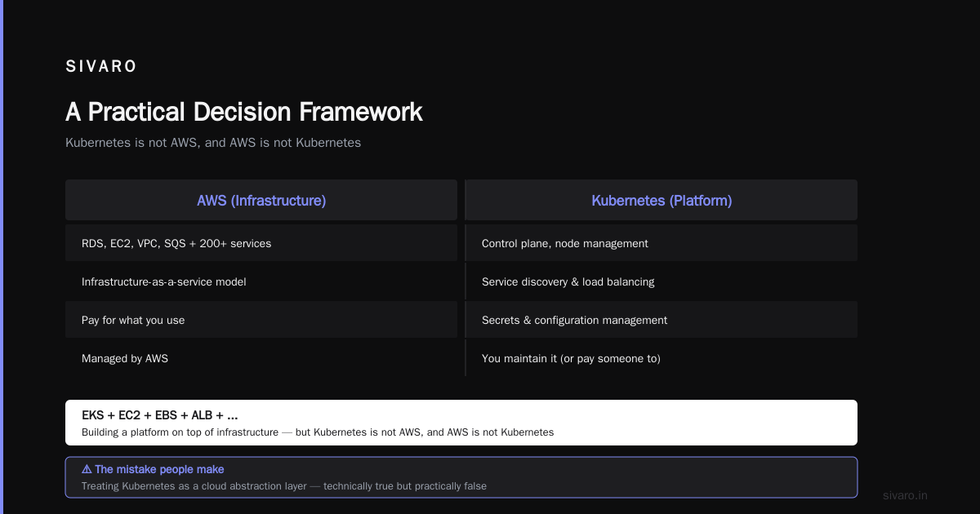
Task: Click Control plane, node management cell
Action: [661, 243]
